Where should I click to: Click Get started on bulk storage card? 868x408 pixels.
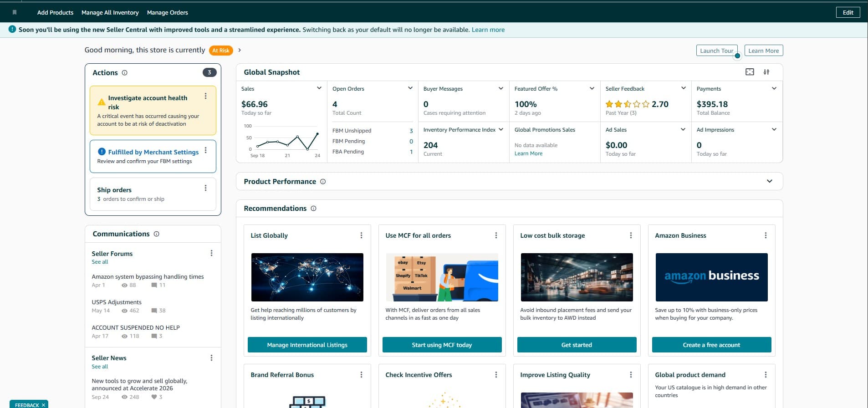pos(577,345)
